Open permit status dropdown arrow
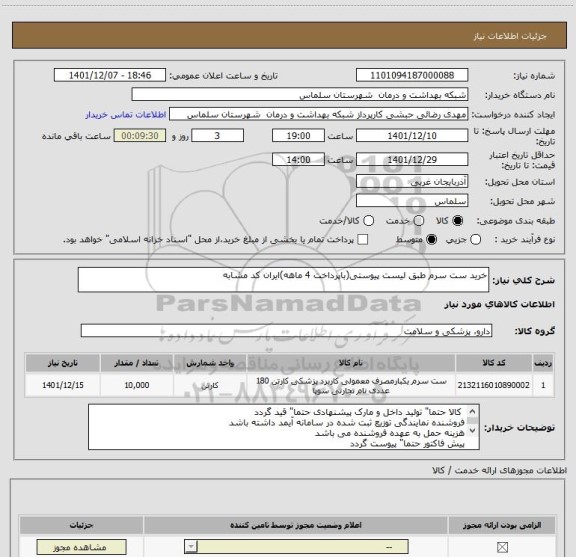Viewport: 576px width, 557px height. click(x=191, y=547)
